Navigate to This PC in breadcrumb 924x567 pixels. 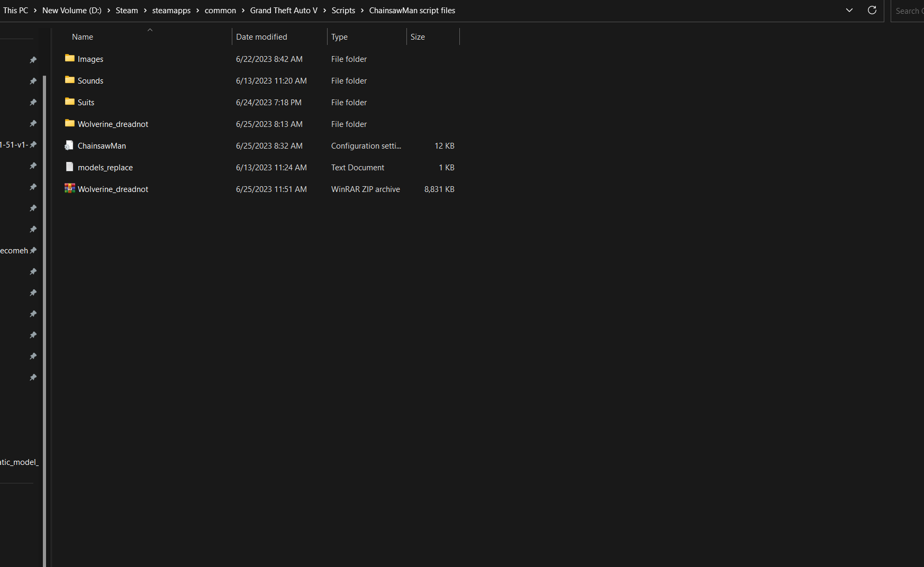coord(16,11)
